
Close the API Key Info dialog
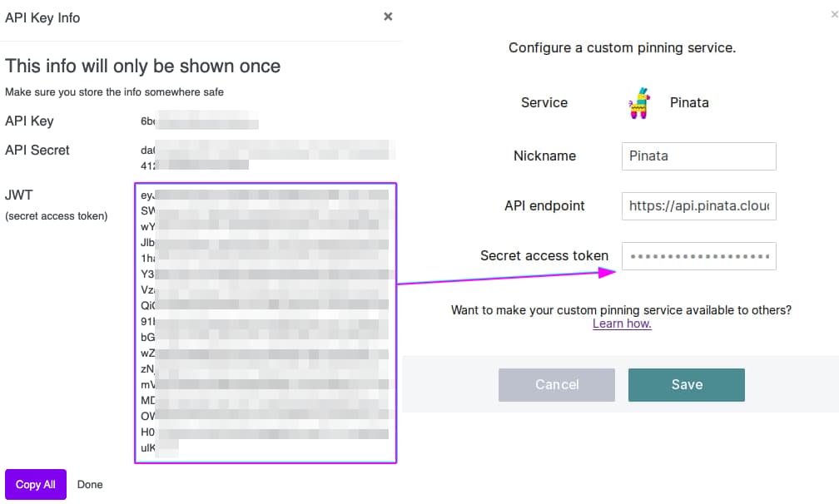click(x=387, y=16)
